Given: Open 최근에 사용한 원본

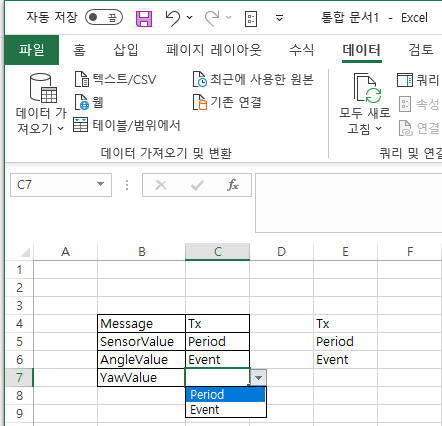Looking at the screenshot, I should click(x=253, y=79).
